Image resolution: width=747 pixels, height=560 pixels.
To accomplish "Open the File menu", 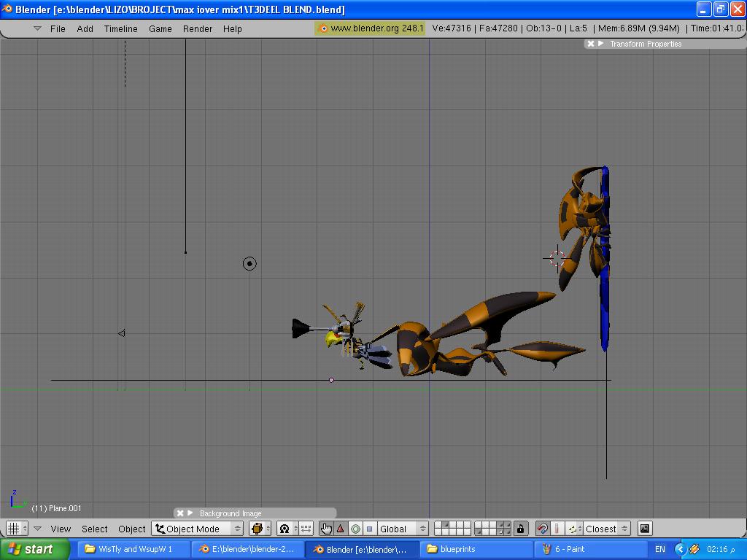I will click(x=58, y=28).
